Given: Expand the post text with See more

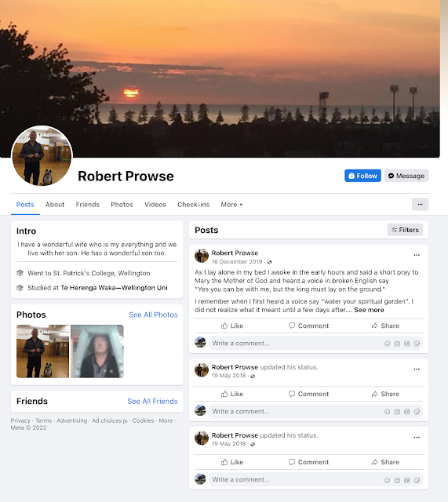Looking at the screenshot, I should (369, 310).
